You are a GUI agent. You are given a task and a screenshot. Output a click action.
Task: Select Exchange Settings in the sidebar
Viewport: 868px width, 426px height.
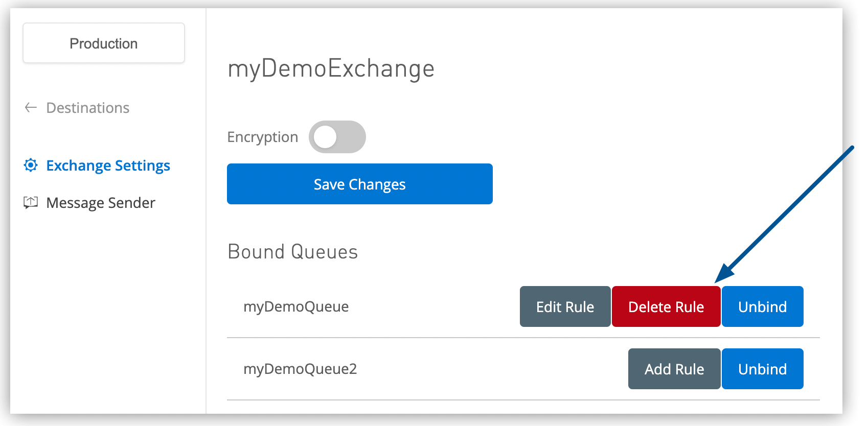pos(108,165)
